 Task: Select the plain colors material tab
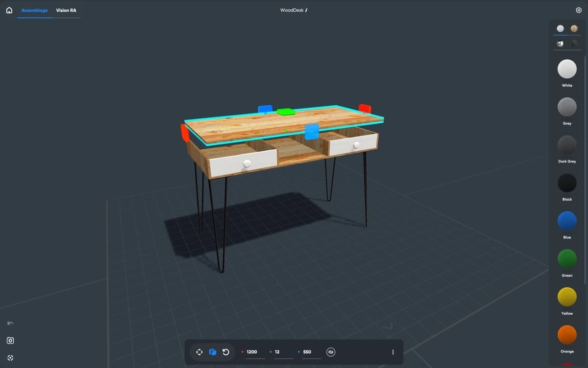coord(560,28)
